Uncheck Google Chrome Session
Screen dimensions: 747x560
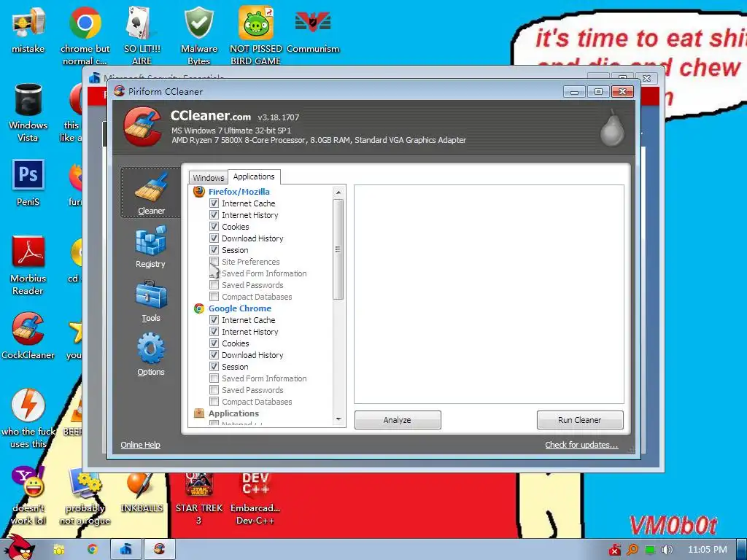tap(214, 367)
